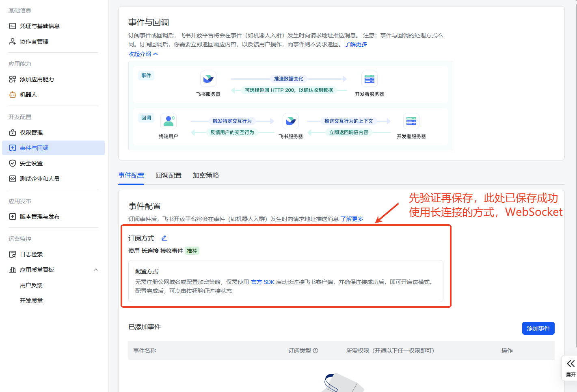Click 了解更多 link in top description

point(356,44)
